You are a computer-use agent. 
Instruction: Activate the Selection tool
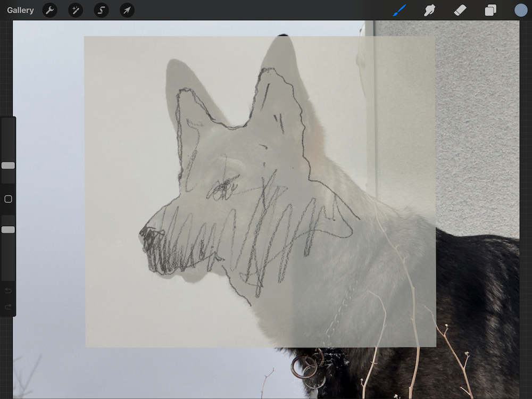[102, 10]
